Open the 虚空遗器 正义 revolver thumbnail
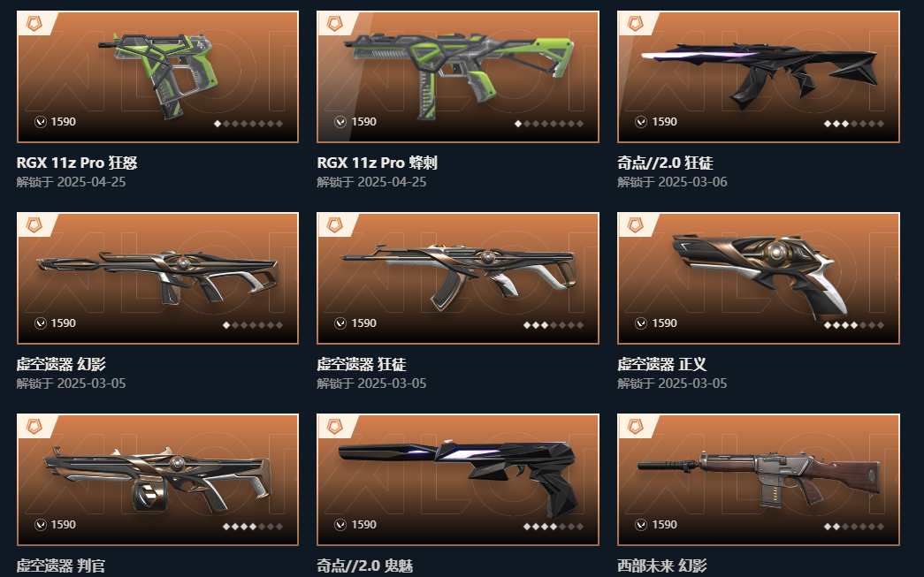This screenshot has width=924, height=577. 759,278
